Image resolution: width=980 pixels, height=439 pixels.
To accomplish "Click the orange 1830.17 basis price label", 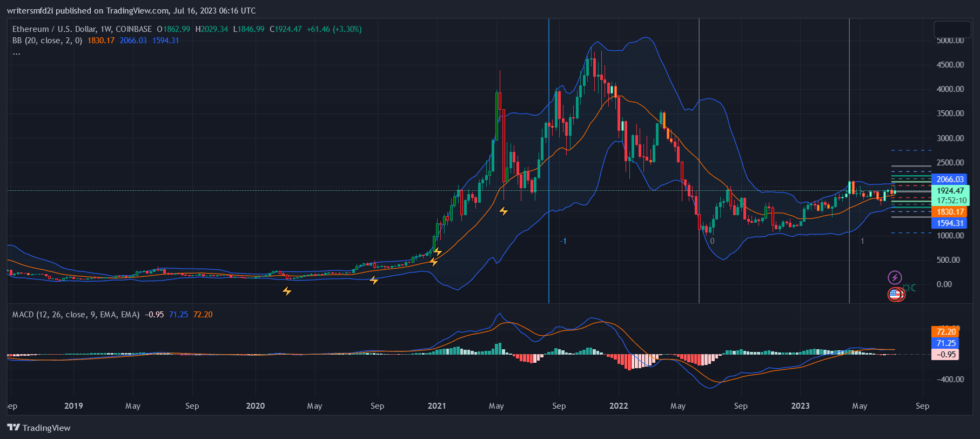I will pos(950,212).
